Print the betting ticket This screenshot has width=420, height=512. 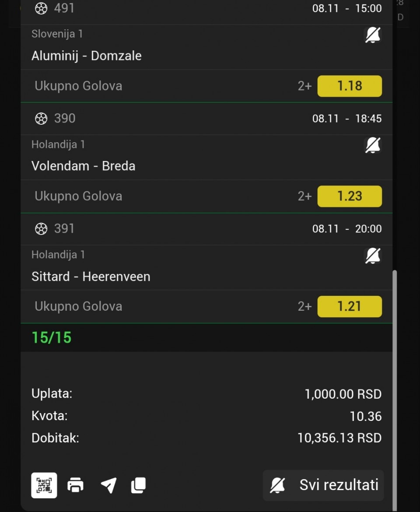tap(75, 485)
